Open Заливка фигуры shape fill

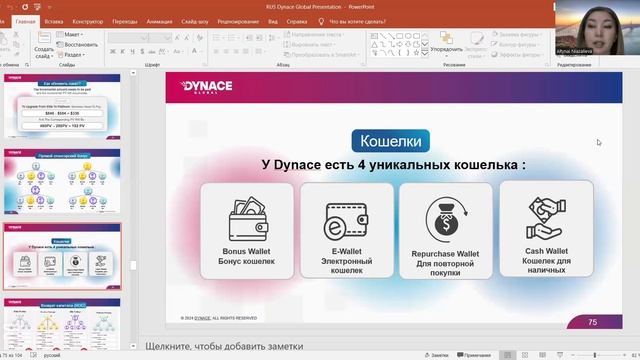point(517,35)
